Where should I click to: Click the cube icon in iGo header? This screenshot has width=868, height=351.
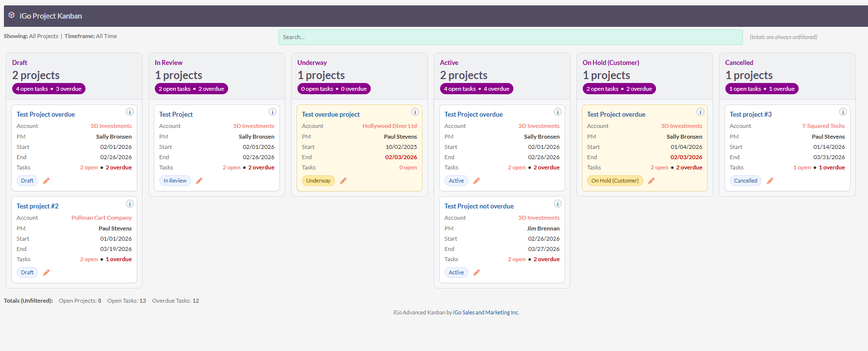[x=12, y=15]
